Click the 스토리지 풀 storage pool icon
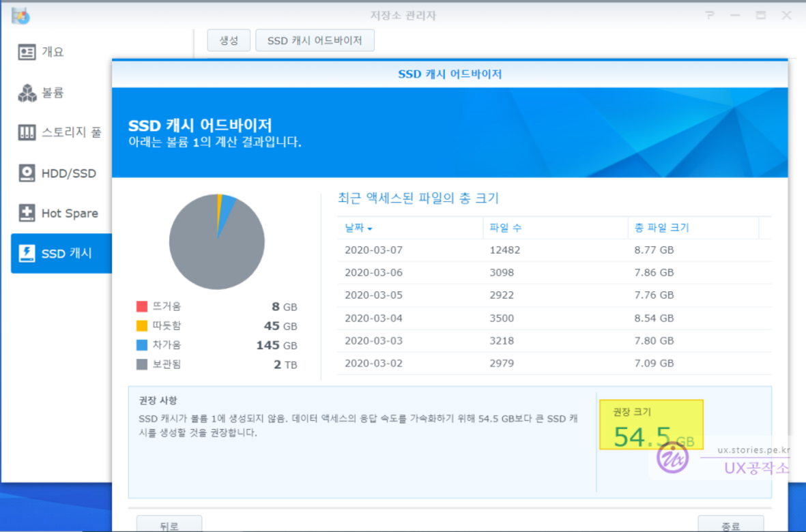This screenshot has height=532, width=806. pyautogui.click(x=27, y=133)
